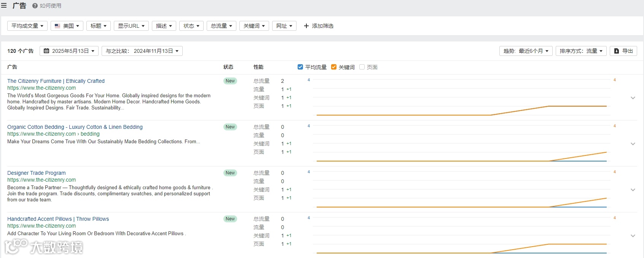The image size is (644, 258).
Task: Click the 120 个广告 count label
Action: (21, 51)
